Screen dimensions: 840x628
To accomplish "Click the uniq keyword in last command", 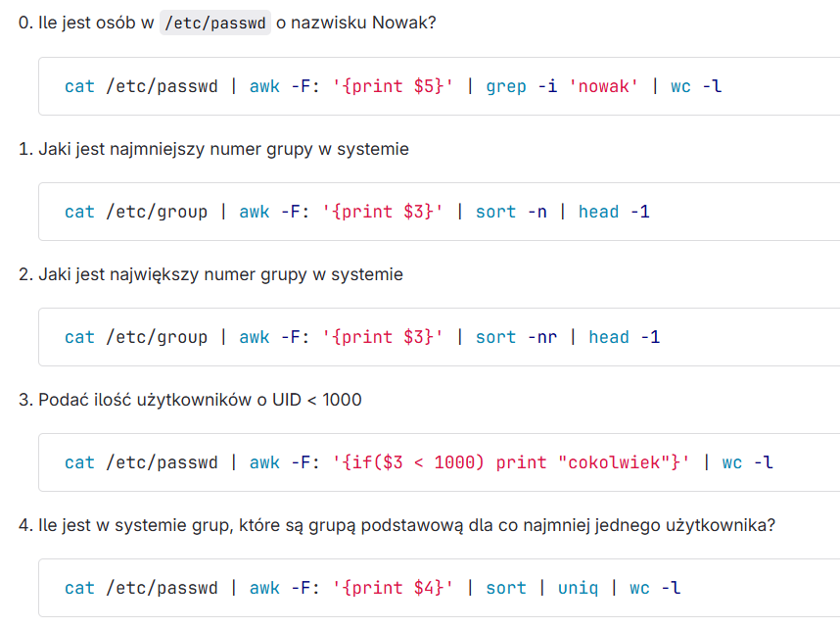I will coord(578,588).
